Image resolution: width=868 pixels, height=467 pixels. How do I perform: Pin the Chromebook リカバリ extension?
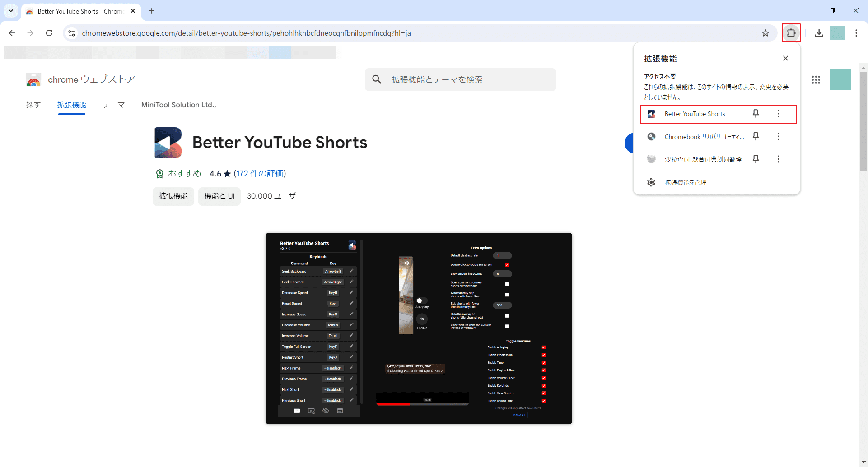(756, 136)
